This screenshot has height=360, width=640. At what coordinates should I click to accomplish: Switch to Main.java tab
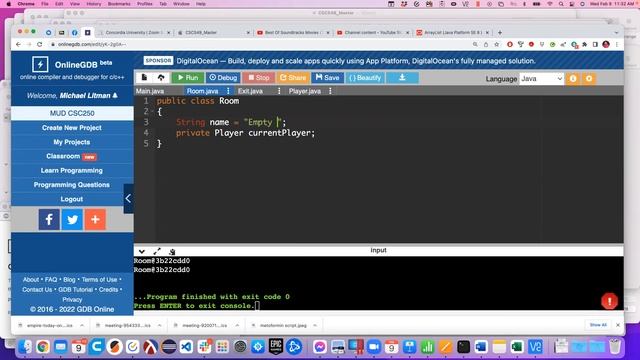150,91
